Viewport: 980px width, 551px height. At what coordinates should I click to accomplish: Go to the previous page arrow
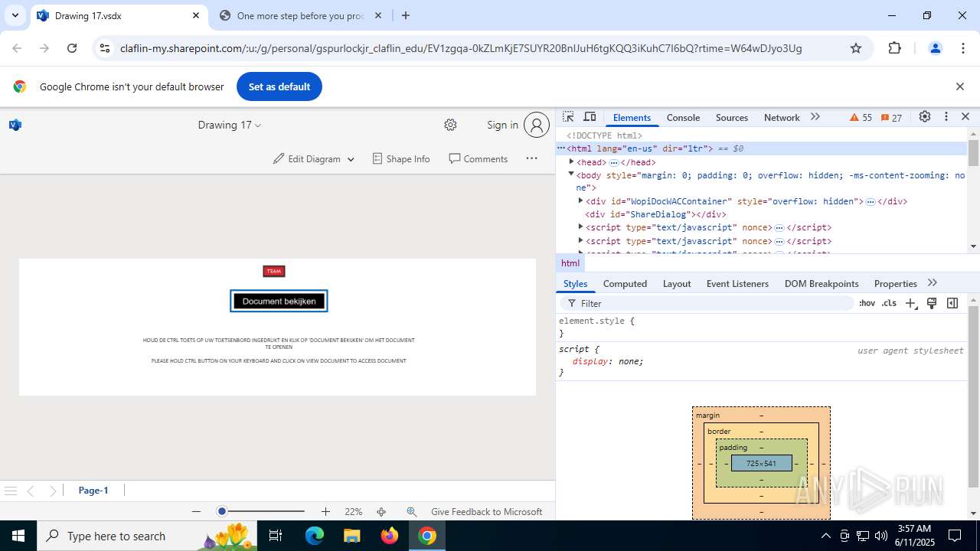[x=31, y=491]
